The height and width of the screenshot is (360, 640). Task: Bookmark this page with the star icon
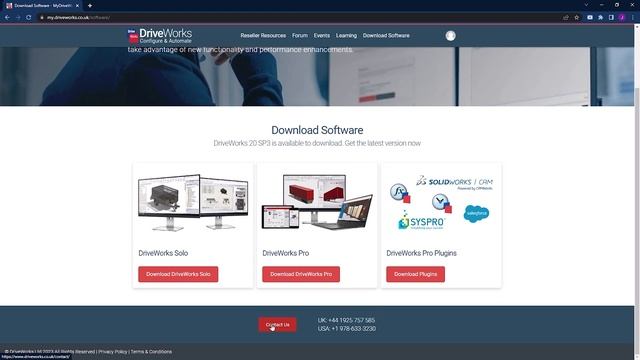pyautogui.click(x=576, y=18)
